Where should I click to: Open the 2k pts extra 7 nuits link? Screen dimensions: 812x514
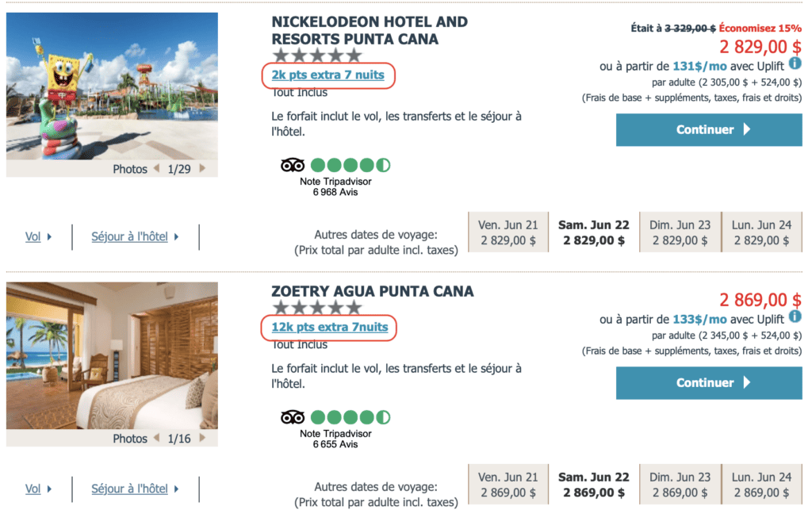pos(327,75)
